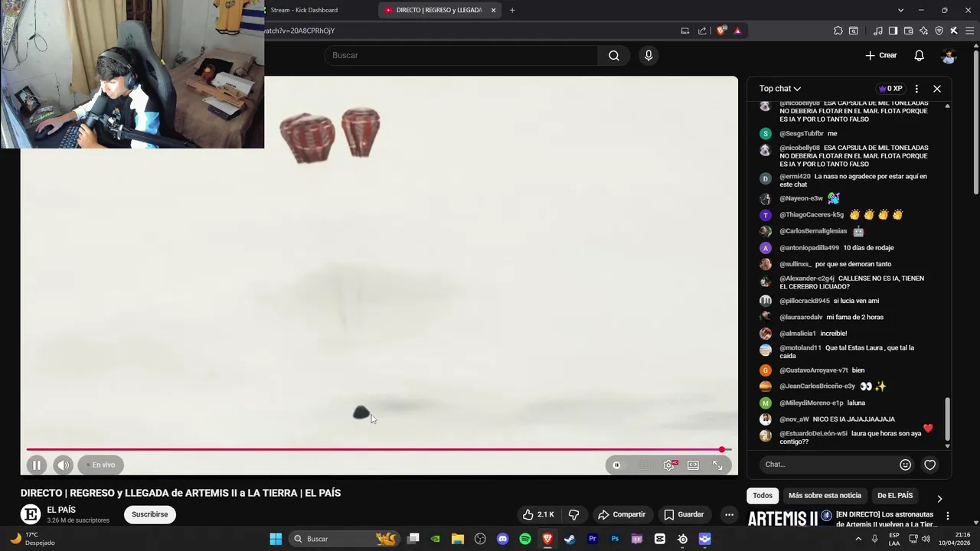This screenshot has width=980, height=551.
Task: Expand the Top chat dropdown
Action: (x=780, y=89)
